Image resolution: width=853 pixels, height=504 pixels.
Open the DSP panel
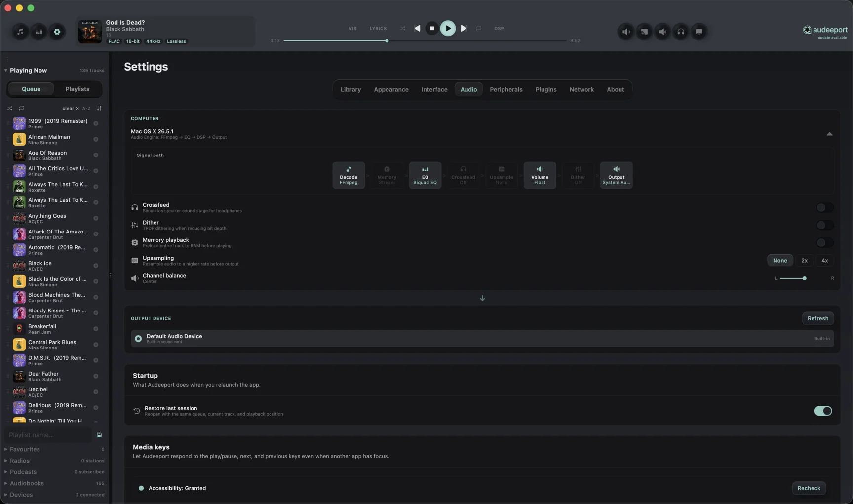(x=499, y=29)
